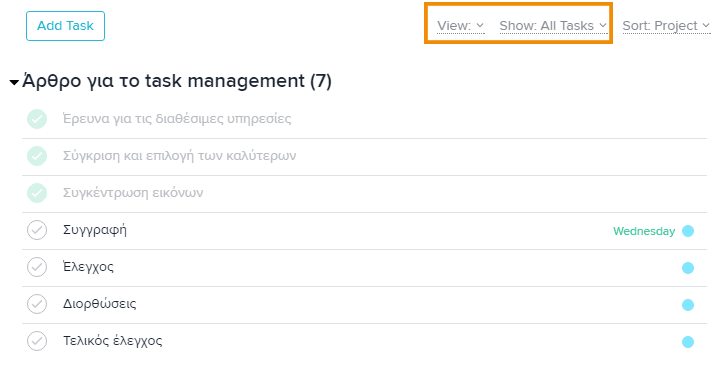Uncheck the completed Σύγκριση και επιλογή task
The height and width of the screenshot is (368, 716).
37,156
